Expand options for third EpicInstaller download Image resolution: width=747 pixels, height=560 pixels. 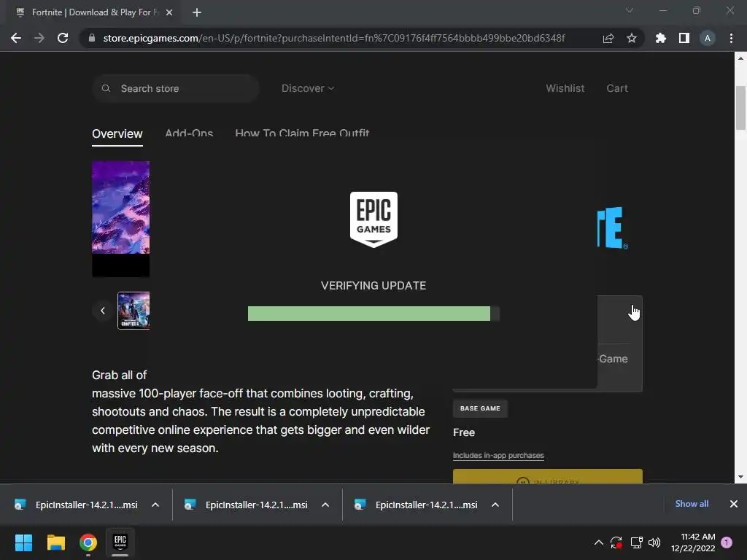[495, 505]
